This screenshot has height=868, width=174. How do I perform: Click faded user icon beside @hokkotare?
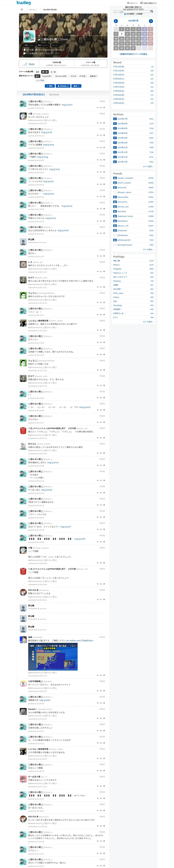click(x=115, y=235)
